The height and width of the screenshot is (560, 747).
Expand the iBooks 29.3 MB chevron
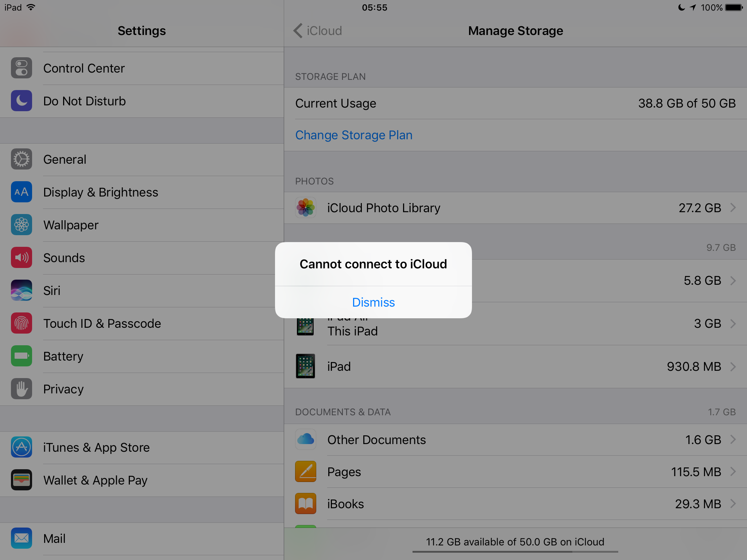tap(733, 504)
